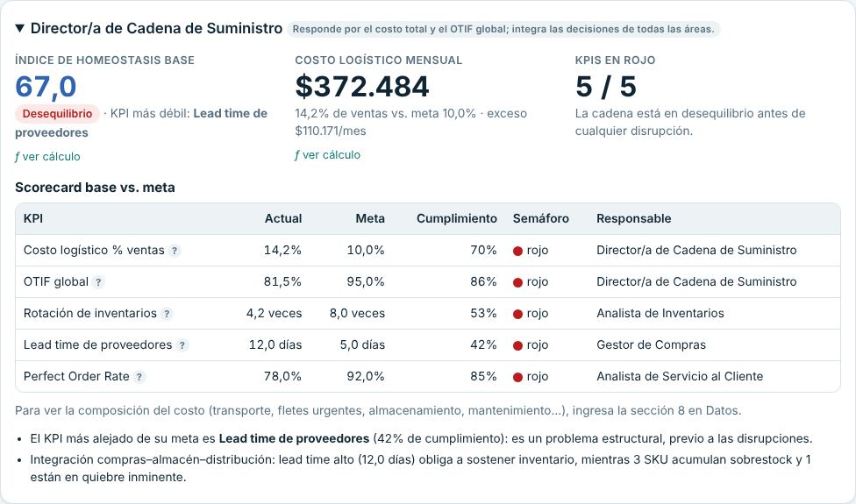
Task: Select the Perfect Order Rate row label
Action: click(76, 376)
